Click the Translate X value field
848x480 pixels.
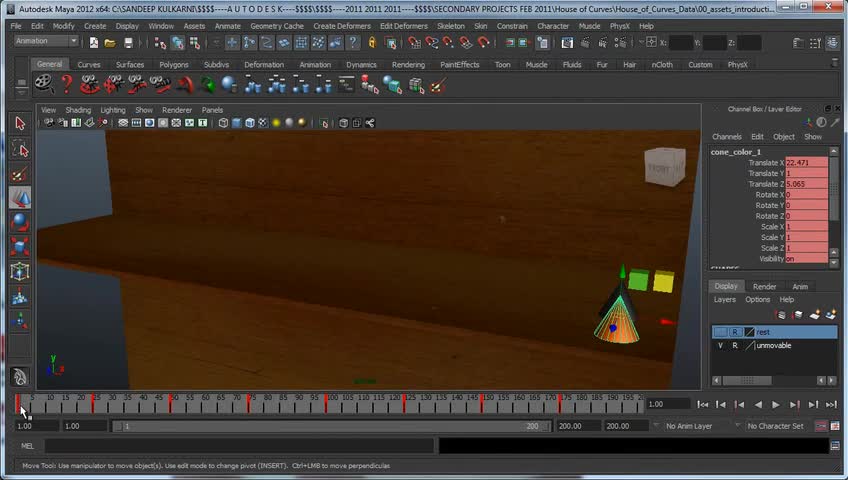coord(805,163)
